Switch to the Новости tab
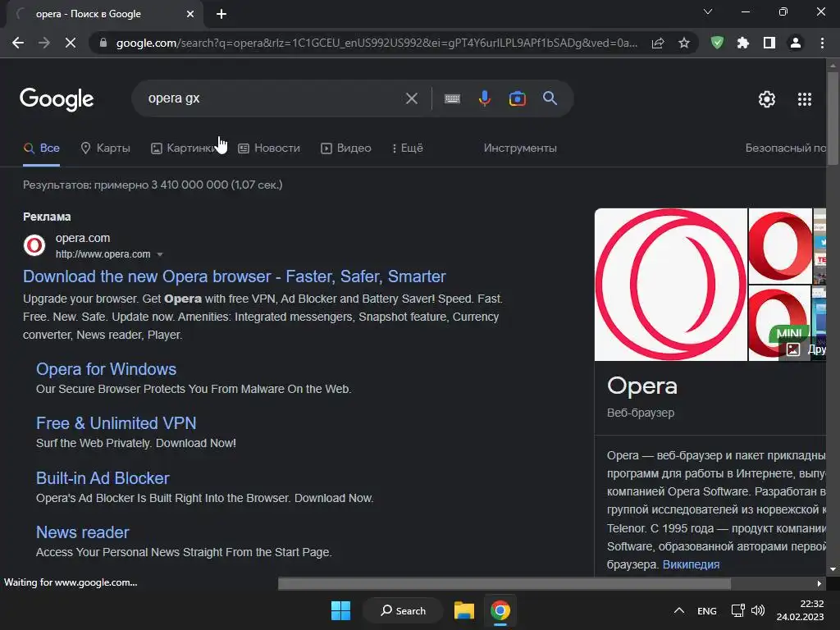This screenshot has height=630, width=840. (x=269, y=148)
